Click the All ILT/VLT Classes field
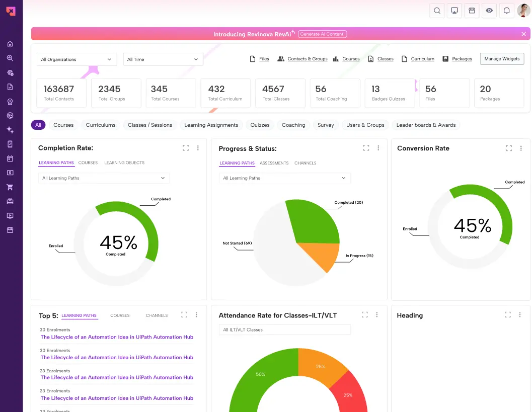Viewport: 532px width, 412px height. click(284, 329)
